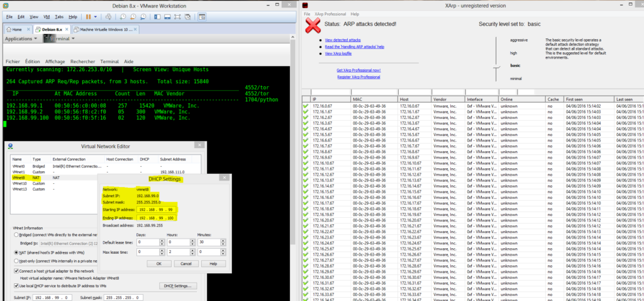Sort XArp table by First seen column
The height and width of the screenshot is (301, 644).
click(x=589, y=99)
